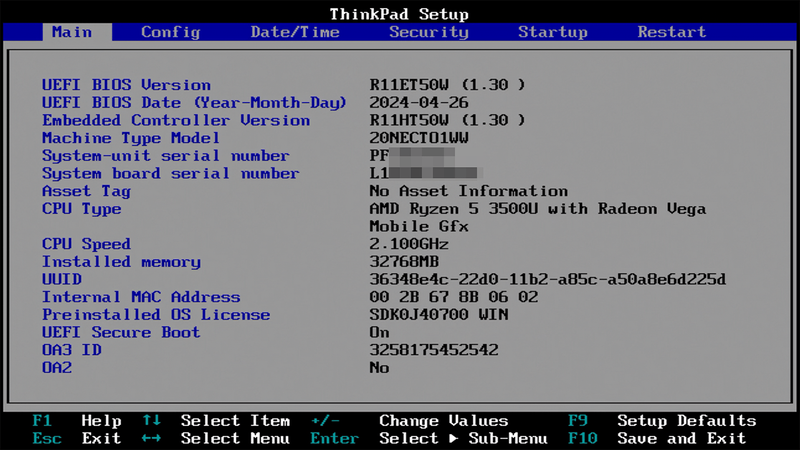
Task: Select the Asset Tag label
Action: 86,191
